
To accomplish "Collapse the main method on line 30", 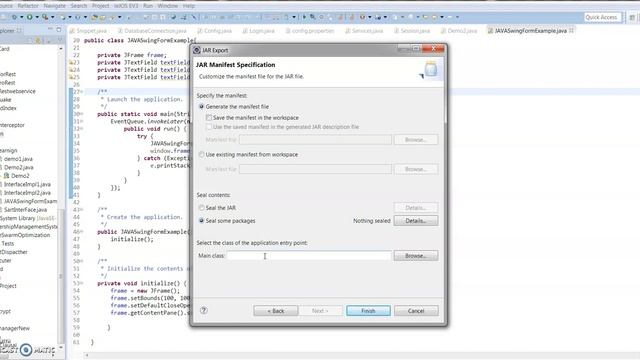I will pos(81,114).
